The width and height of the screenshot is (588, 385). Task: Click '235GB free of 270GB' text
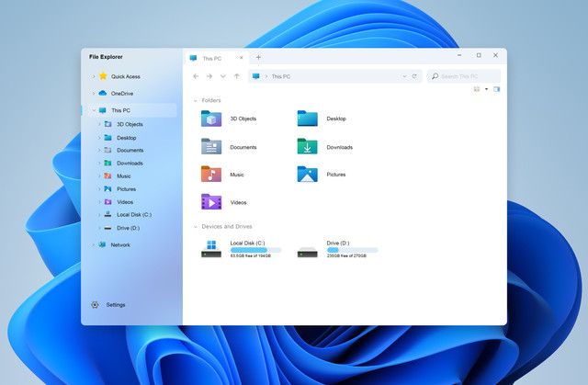346,256
